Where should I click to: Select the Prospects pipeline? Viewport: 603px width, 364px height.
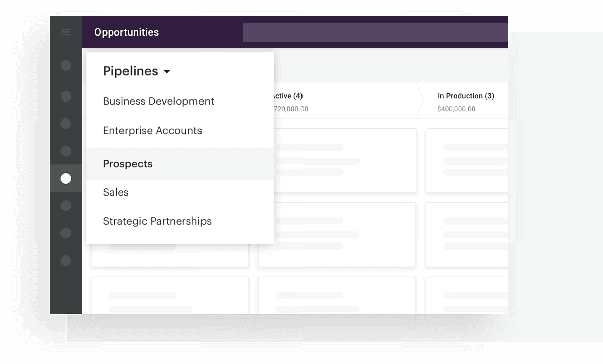[180, 164]
